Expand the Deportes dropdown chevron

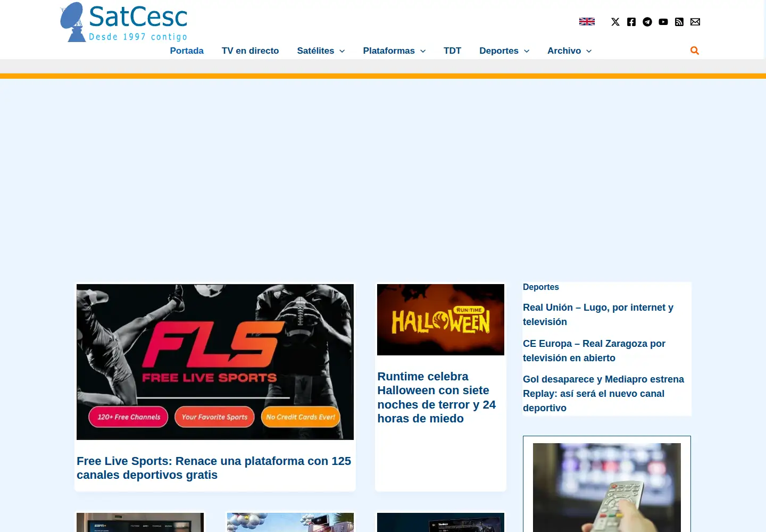pyautogui.click(x=527, y=51)
